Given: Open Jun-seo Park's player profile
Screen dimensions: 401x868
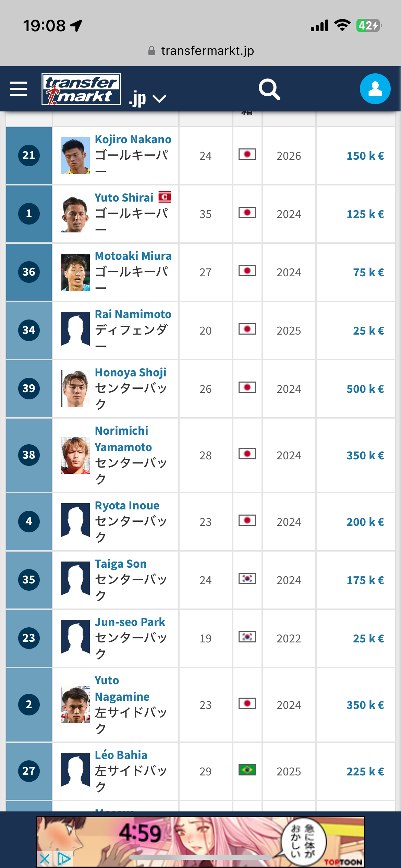Looking at the screenshot, I should click(x=130, y=622).
